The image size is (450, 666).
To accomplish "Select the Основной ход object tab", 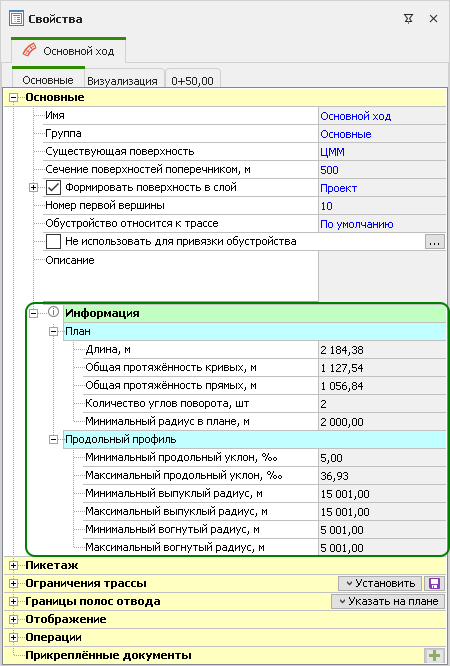I will pos(68,51).
